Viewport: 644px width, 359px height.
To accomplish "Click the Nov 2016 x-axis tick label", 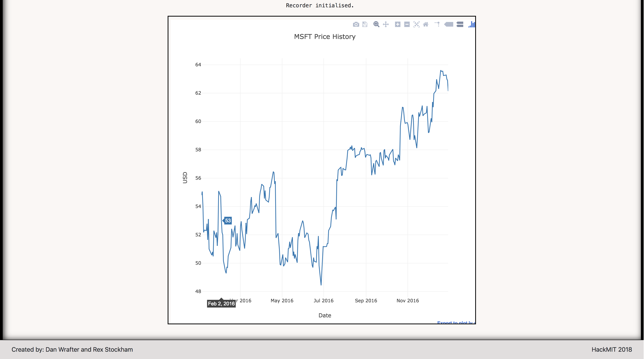I will 408,301.
